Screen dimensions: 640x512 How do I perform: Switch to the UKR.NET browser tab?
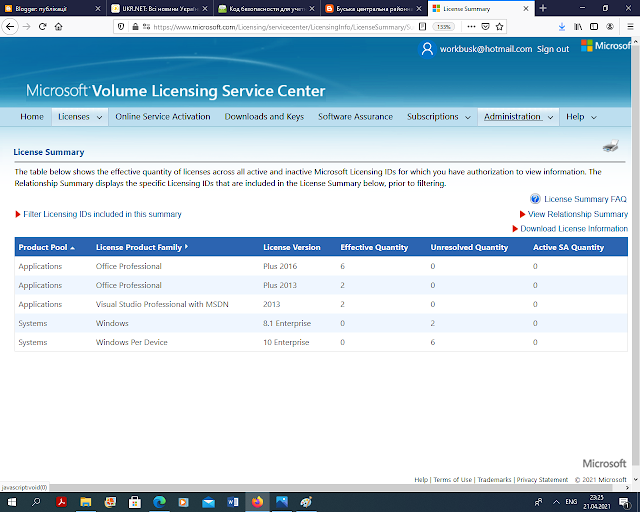pos(159,8)
